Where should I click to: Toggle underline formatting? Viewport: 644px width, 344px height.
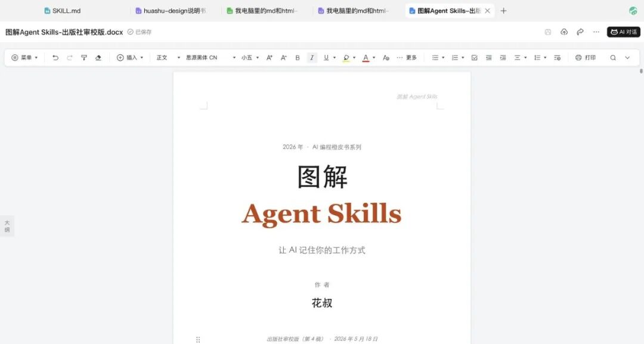326,58
